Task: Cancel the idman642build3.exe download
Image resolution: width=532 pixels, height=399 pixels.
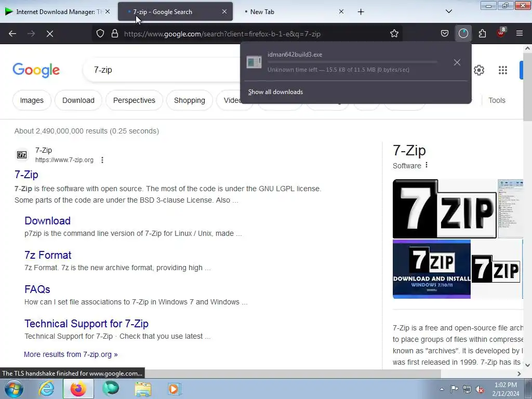Action: [x=457, y=62]
